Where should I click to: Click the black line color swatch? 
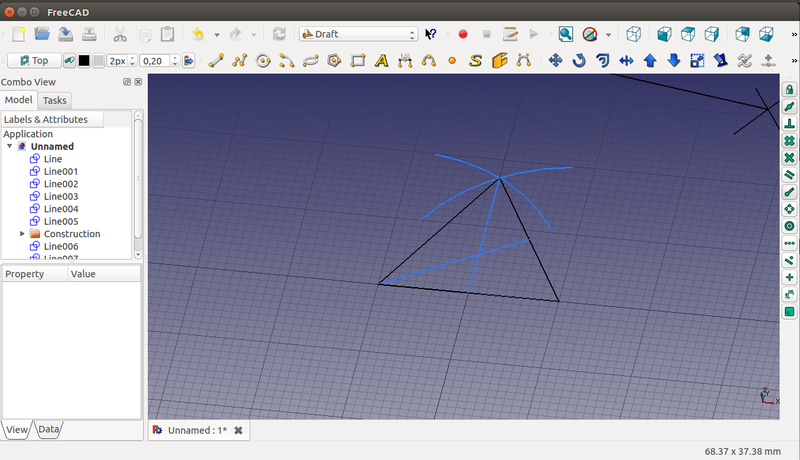point(84,60)
